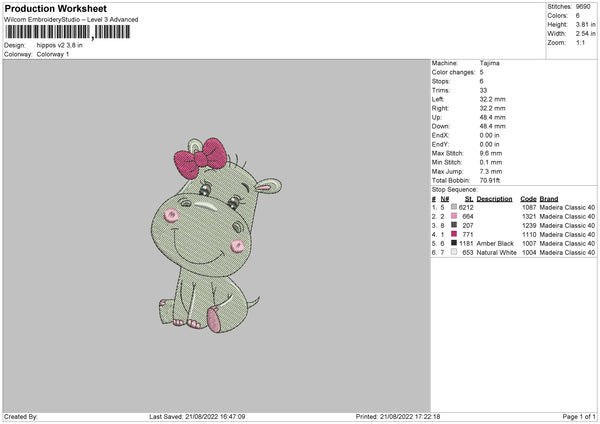
Task: Click 'Last Saved: 21/08/2022 16:47:09' footer text
Action: (197, 417)
